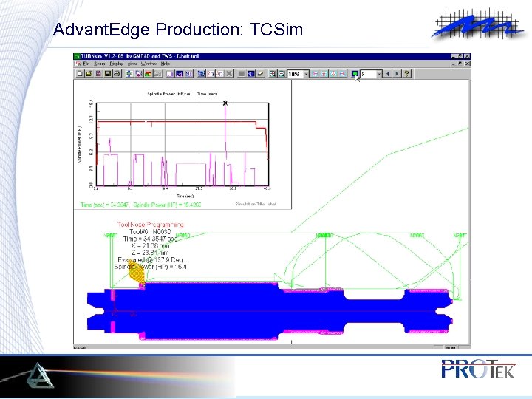Screen dimensions: 532x399
Task: Click the yellow tool insert on the shaft
Action: pyautogui.click(x=136, y=273)
